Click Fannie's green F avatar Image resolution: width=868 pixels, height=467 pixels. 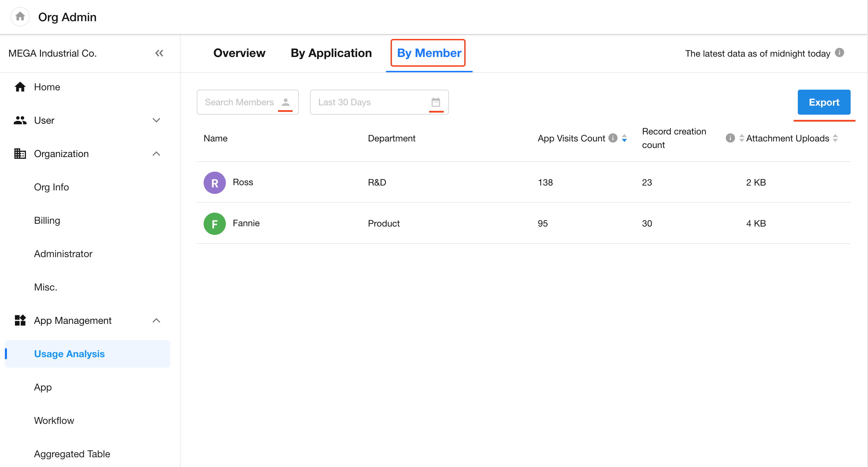point(214,223)
